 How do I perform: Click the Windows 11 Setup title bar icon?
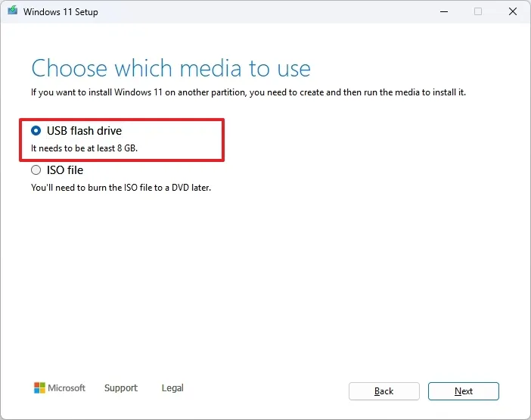[x=13, y=11]
